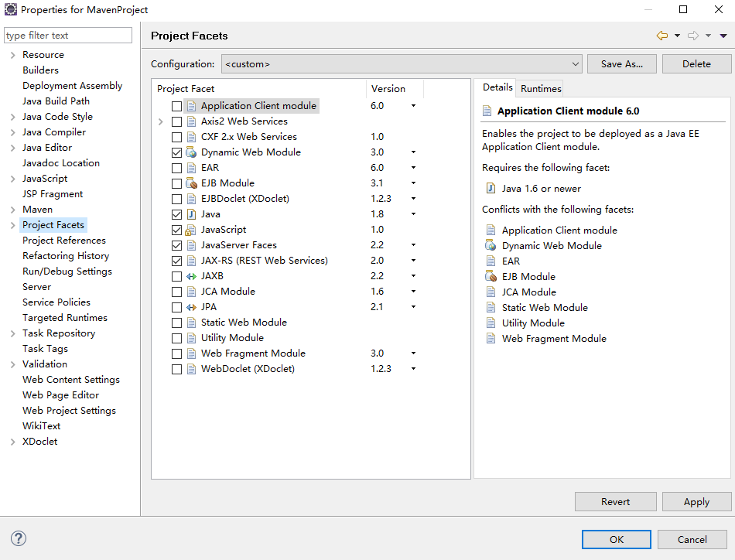
Task: Click the Application Client module document icon in Details header
Action: 487,111
